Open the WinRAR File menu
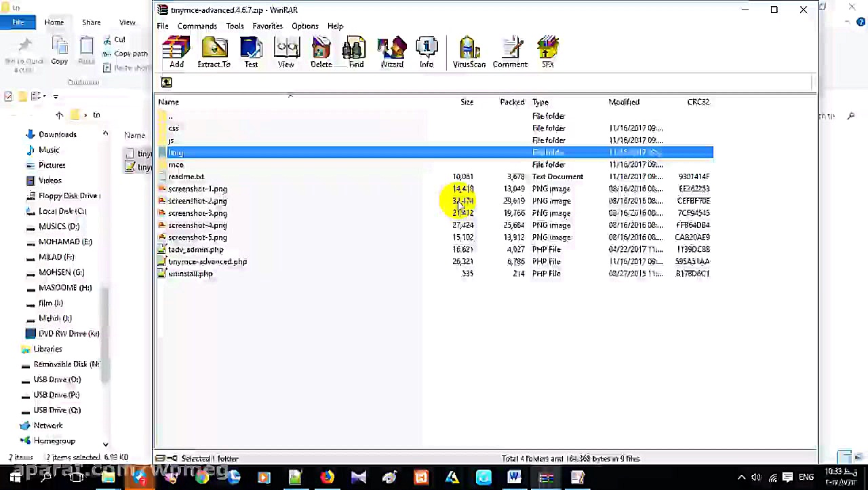The height and width of the screenshot is (490, 868). click(x=163, y=26)
